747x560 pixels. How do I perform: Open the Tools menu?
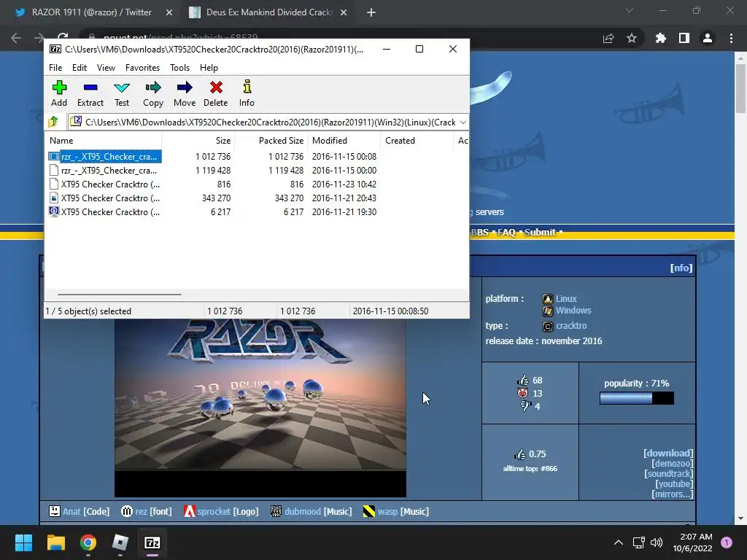point(179,68)
